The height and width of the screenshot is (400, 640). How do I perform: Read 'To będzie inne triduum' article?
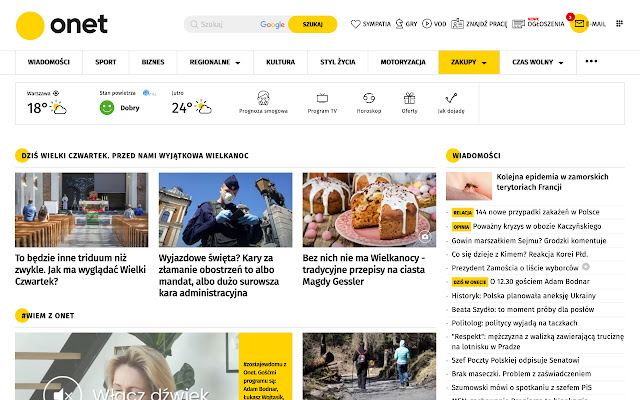coord(80,269)
